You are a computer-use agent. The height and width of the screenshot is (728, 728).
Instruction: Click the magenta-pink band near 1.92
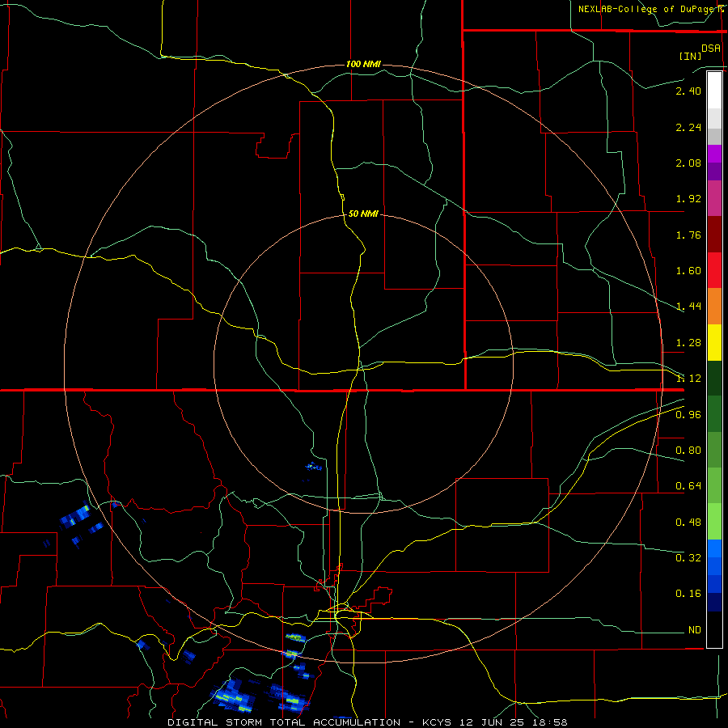(714, 198)
